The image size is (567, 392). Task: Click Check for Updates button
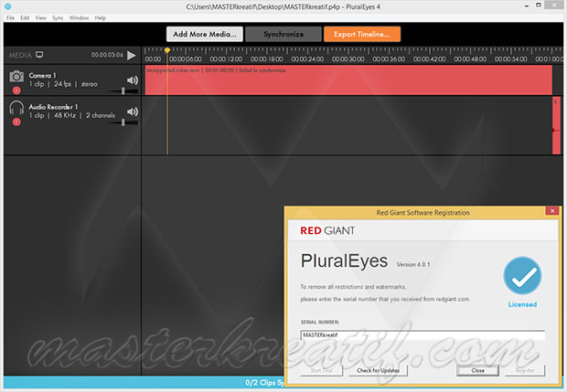pyautogui.click(x=378, y=370)
